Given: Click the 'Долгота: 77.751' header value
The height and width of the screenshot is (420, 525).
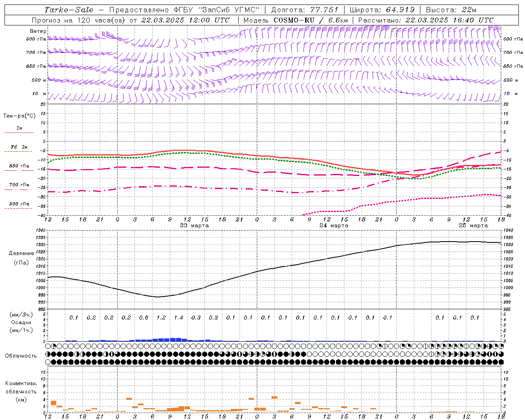Looking at the screenshot, I should pyautogui.click(x=305, y=10).
